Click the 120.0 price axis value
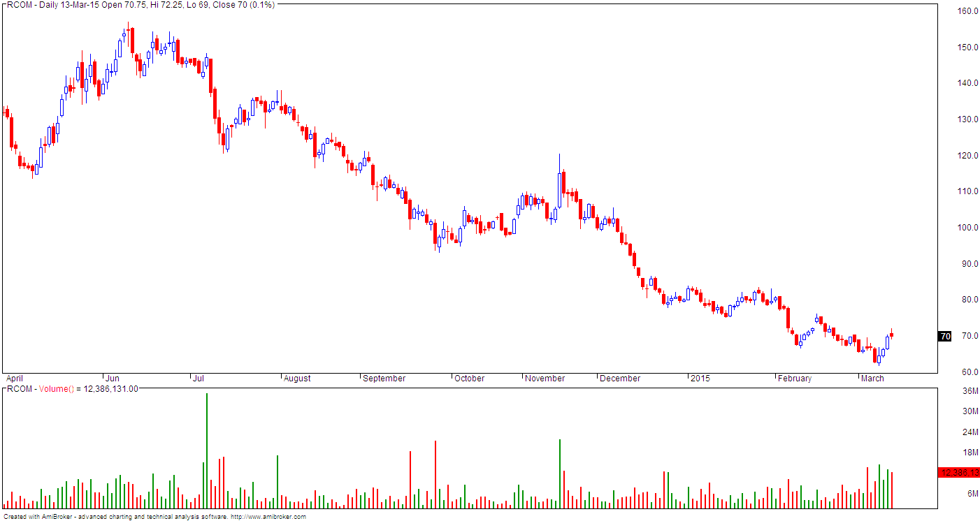The height and width of the screenshot is (521, 980). [967, 156]
